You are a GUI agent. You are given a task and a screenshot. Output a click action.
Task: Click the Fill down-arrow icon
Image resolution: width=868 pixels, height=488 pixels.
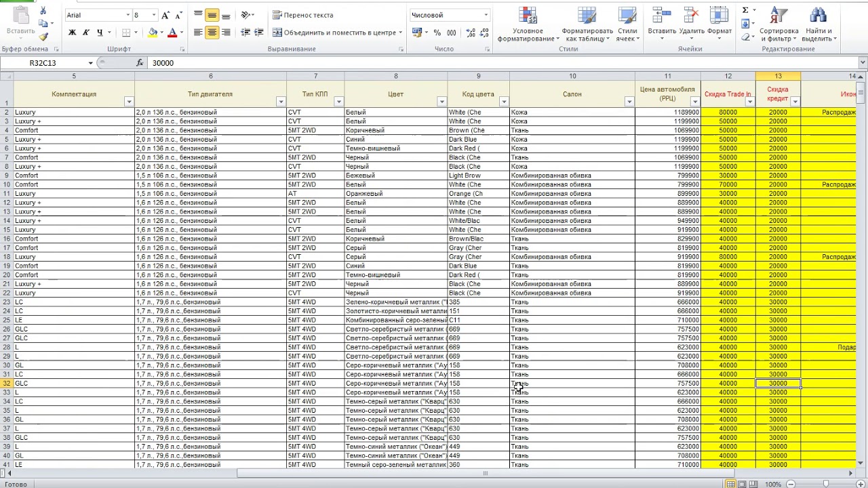745,24
